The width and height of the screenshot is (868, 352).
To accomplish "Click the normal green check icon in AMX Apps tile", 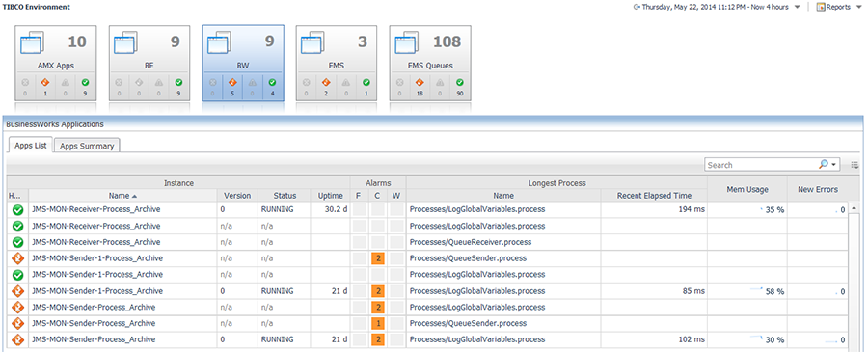I will [85, 83].
